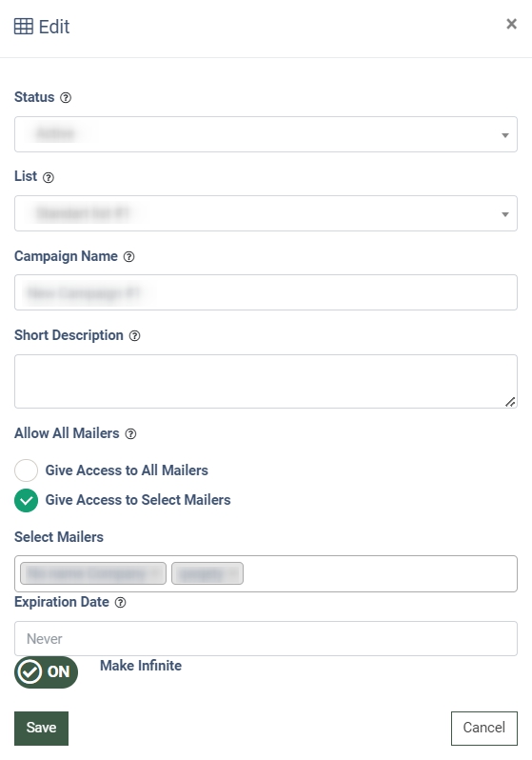Click the Cancel button

pyautogui.click(x=484, y=728)
